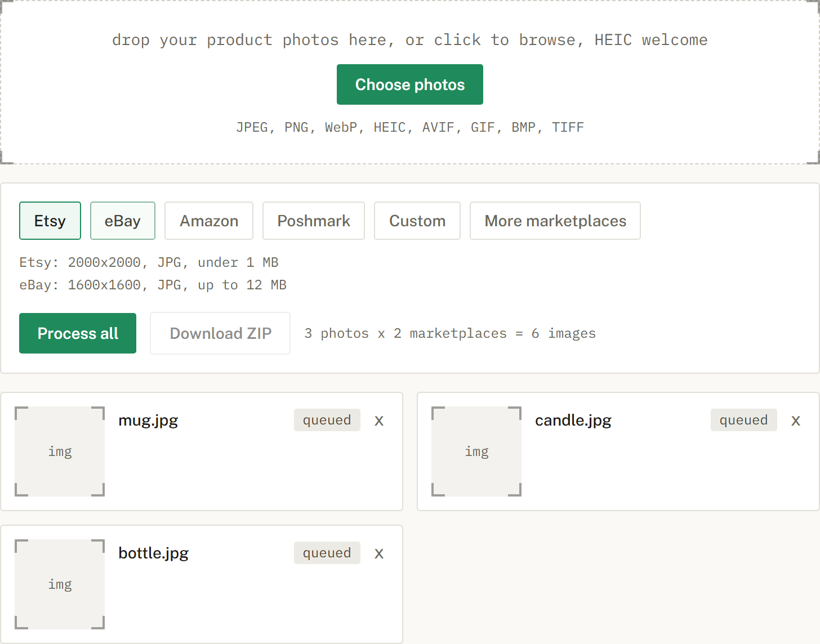Open the candle.jpg thumbnail preview

[476, 451]
